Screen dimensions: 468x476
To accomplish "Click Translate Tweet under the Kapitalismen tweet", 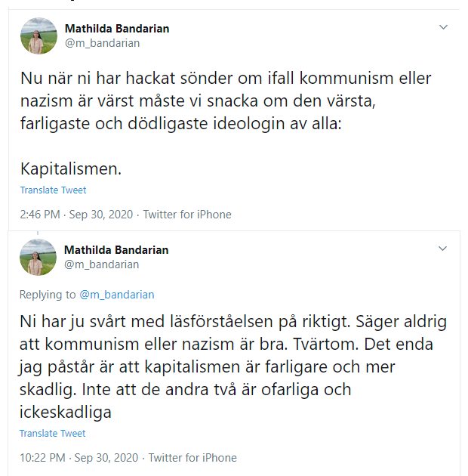I will coord(53,190).
